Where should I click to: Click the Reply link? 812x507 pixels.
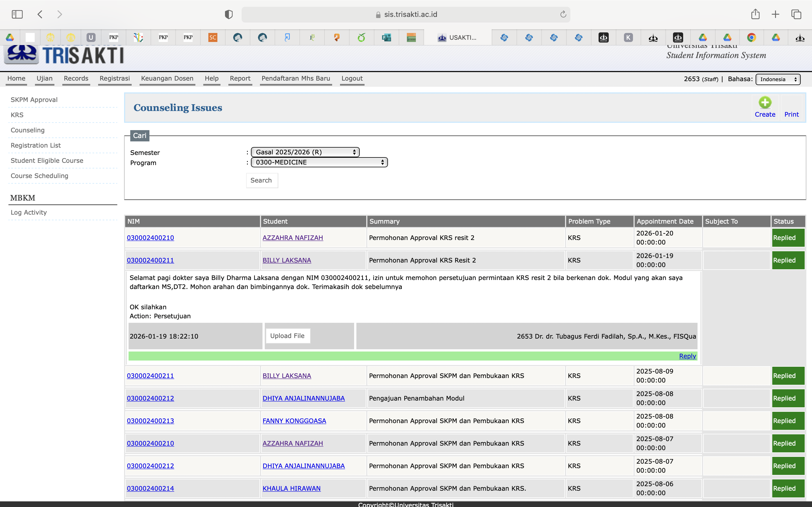point(687,356)
